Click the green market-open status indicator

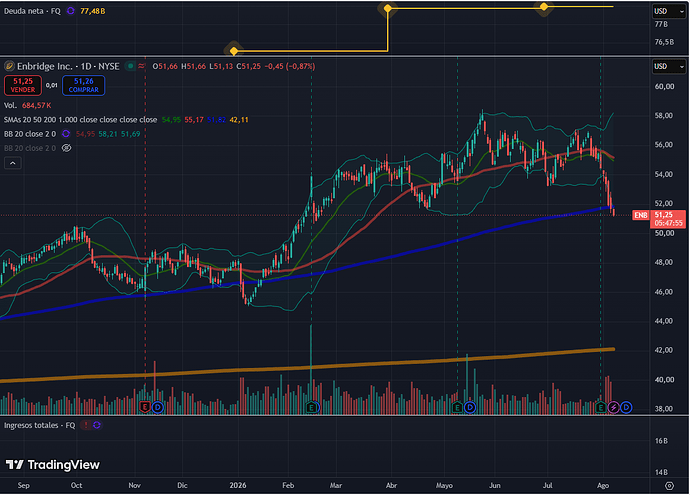(130, 66)
